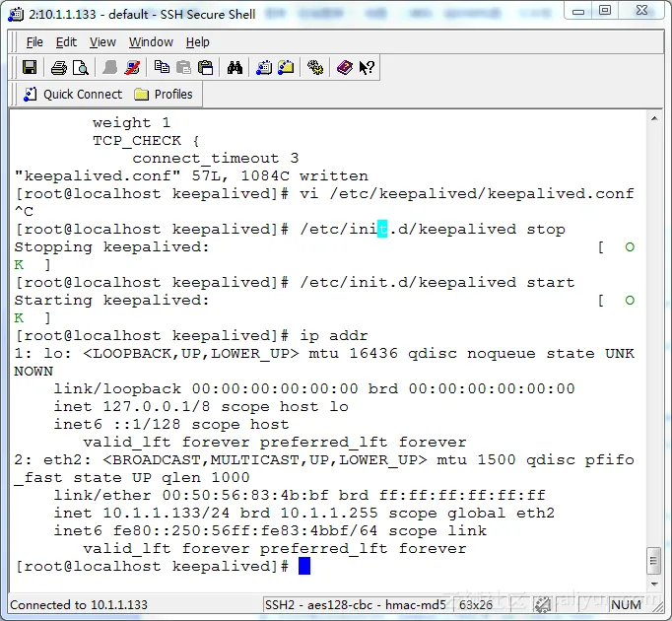Click the Context Help arrow icon
The width and height of the screenshot is (672, 621).
(367, 67)
